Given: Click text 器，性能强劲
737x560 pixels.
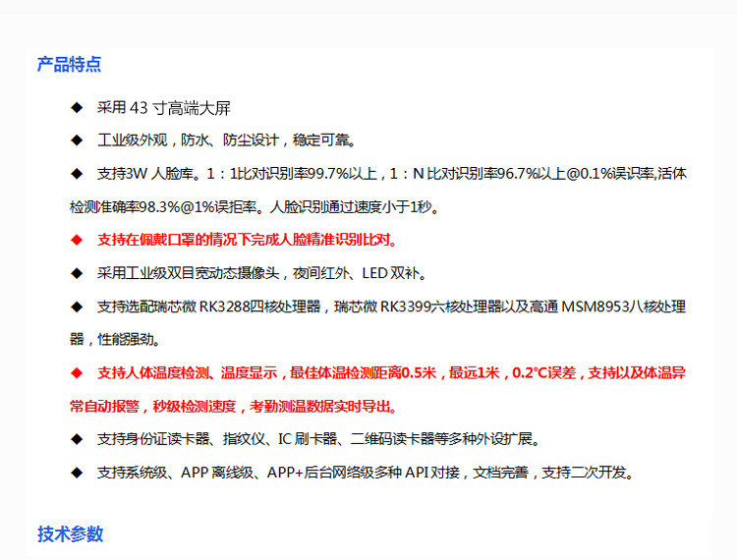Looking at the screenshot, I should [x=115, y=339].
